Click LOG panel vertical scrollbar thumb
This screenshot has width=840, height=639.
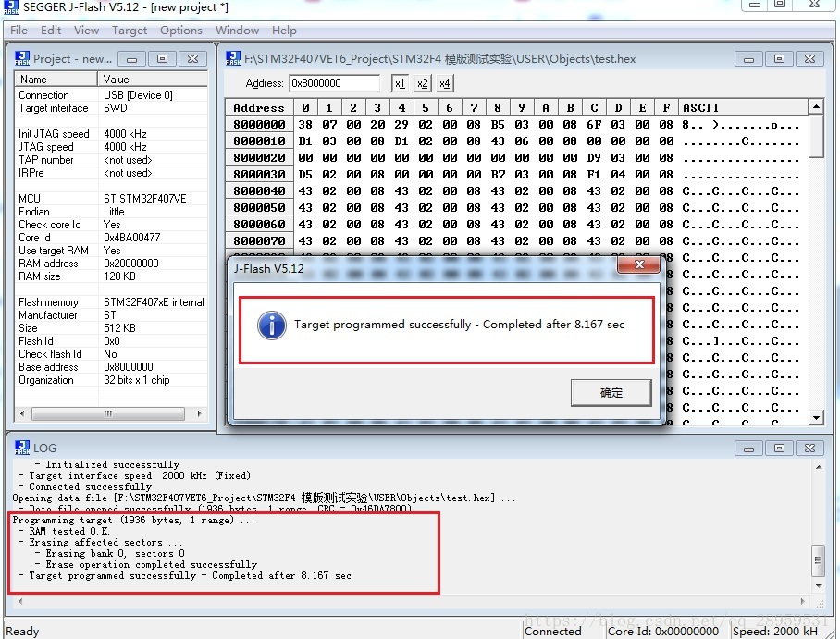pyautogui.click(x=818, y=560)
